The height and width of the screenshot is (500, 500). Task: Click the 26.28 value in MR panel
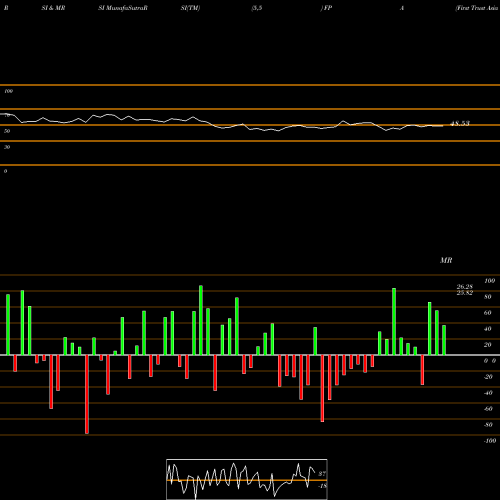(x=465, y=287)
